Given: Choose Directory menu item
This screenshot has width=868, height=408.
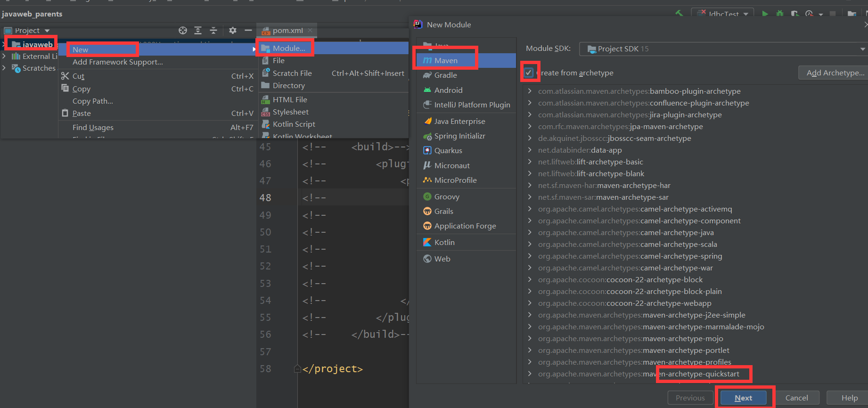Looking at the screenshot, I should pyautogui.click(x=333, y=85).
